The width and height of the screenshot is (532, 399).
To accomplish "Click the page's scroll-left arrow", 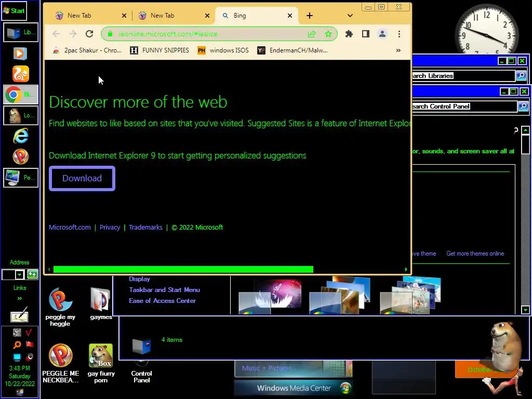I will click(x=49, y=270).
